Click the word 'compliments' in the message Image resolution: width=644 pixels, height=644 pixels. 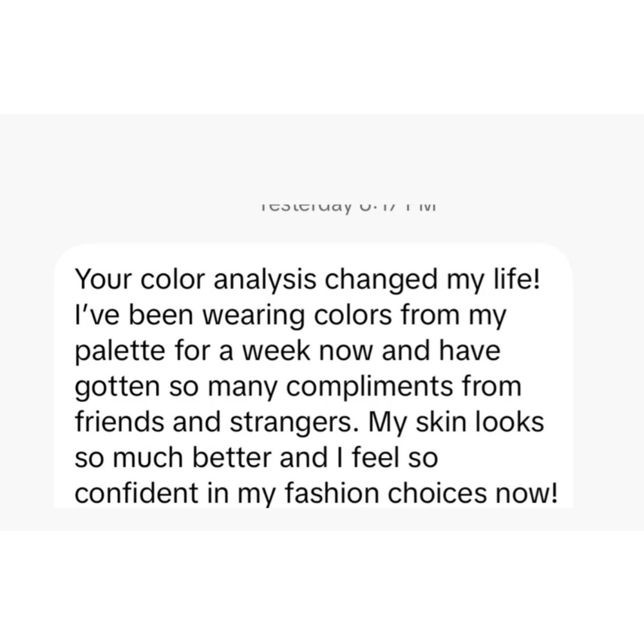(369, 387)
